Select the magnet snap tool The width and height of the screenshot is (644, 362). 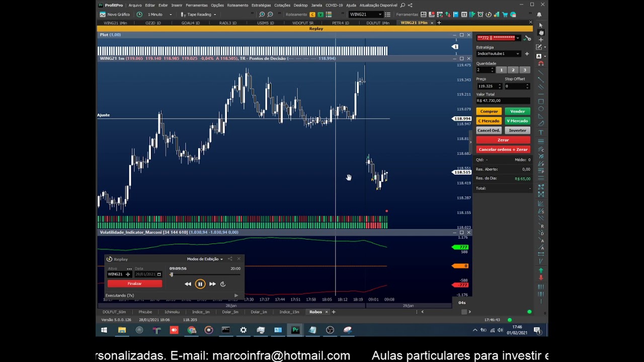point(541,63)
